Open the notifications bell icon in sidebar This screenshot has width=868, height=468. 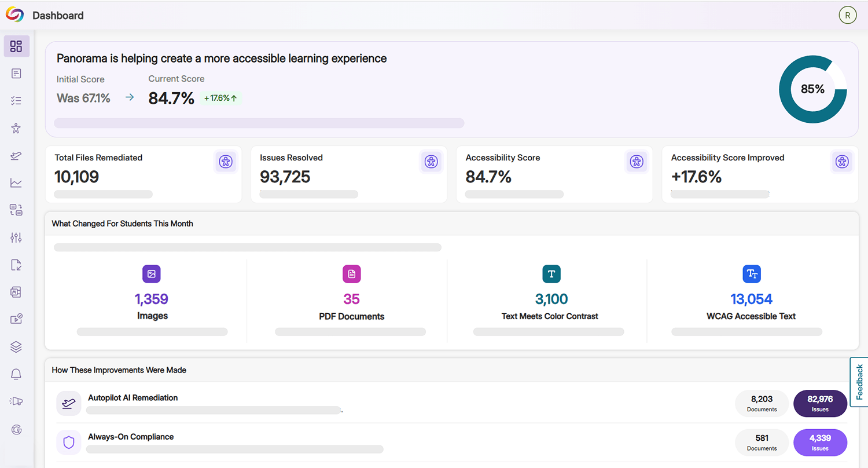(16, 374)
